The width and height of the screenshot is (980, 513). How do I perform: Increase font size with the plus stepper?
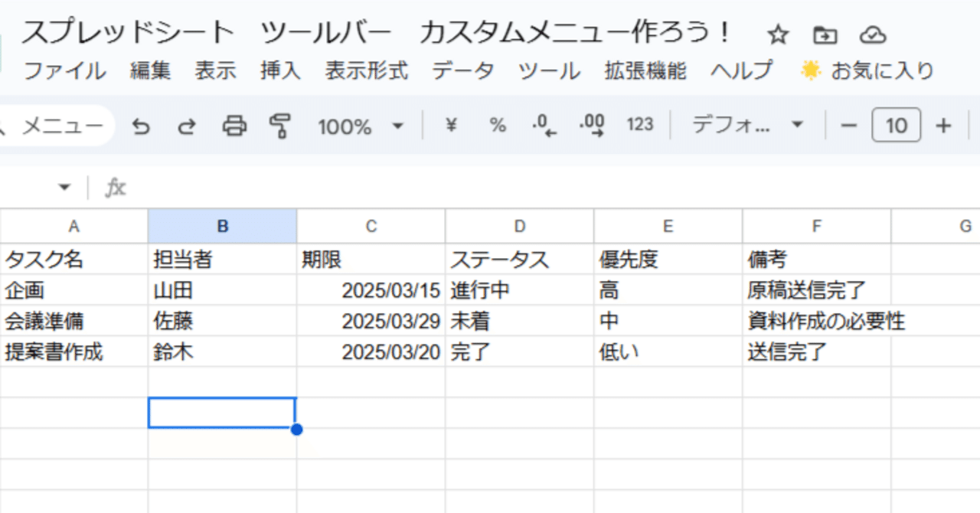943,126
